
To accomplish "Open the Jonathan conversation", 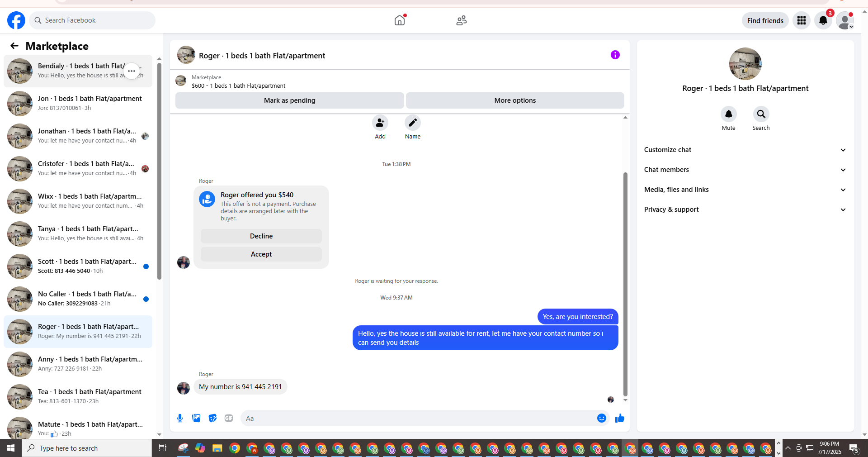I will tap(78, 136).
